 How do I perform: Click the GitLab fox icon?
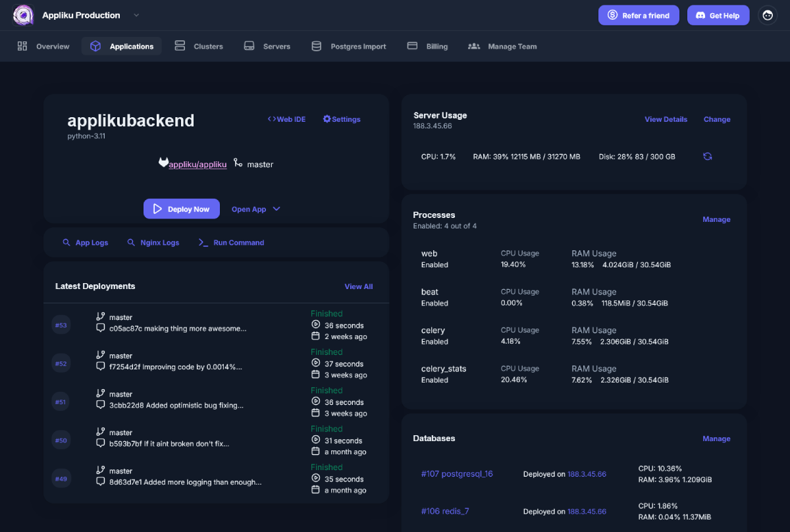[x=163, y=162]
